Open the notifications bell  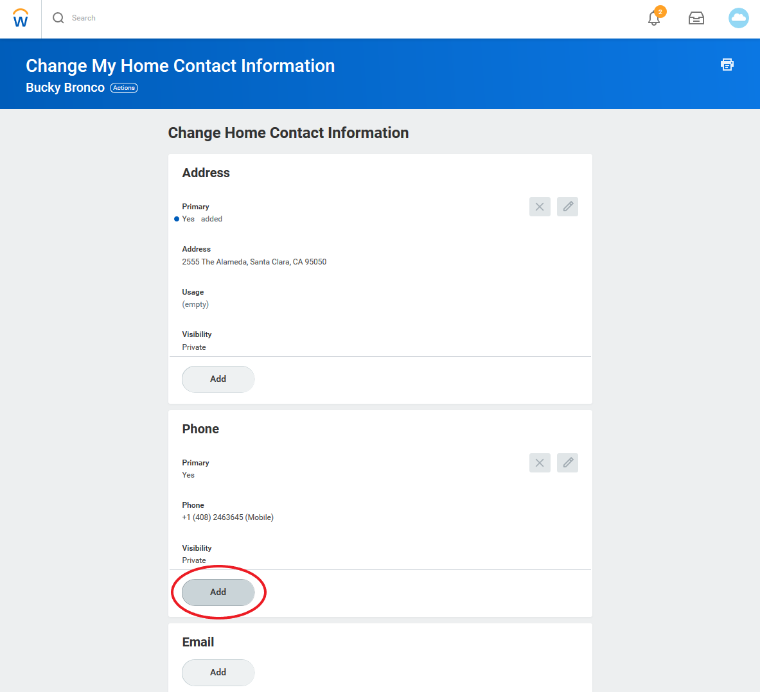[x=655, y=18]
